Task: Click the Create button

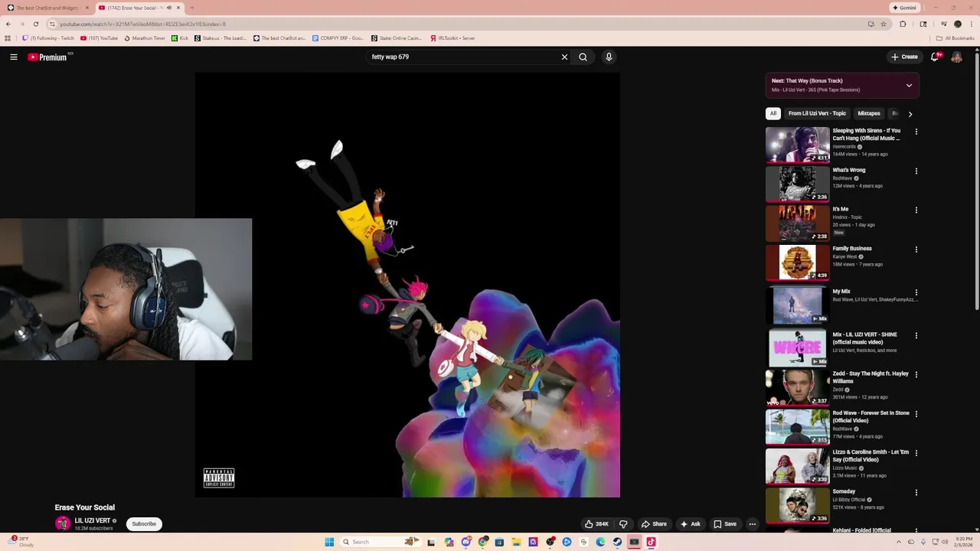Action: 904,57
